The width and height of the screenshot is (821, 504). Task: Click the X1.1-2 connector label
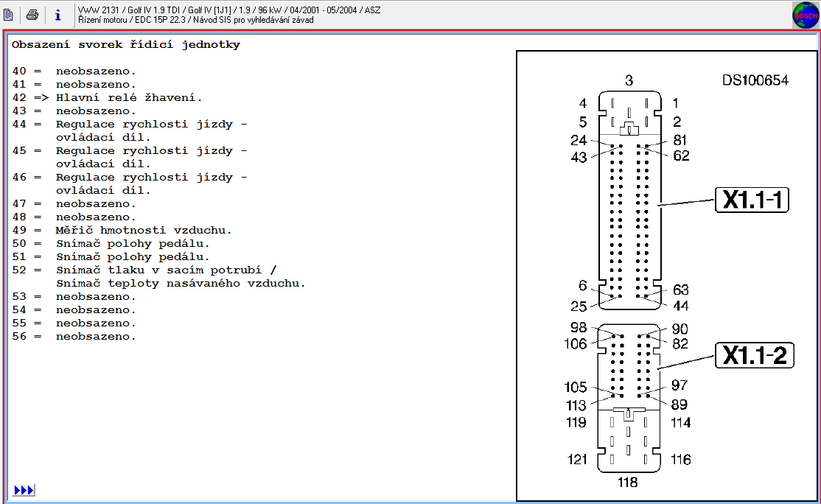click(x=753, y=356)
